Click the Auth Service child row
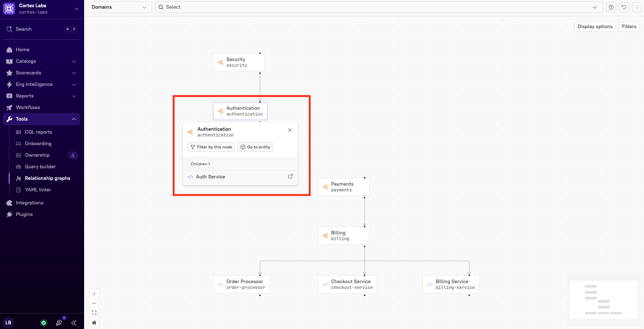Image resolution: width=644 pixels, height=329 pixels. coord(240,177)
